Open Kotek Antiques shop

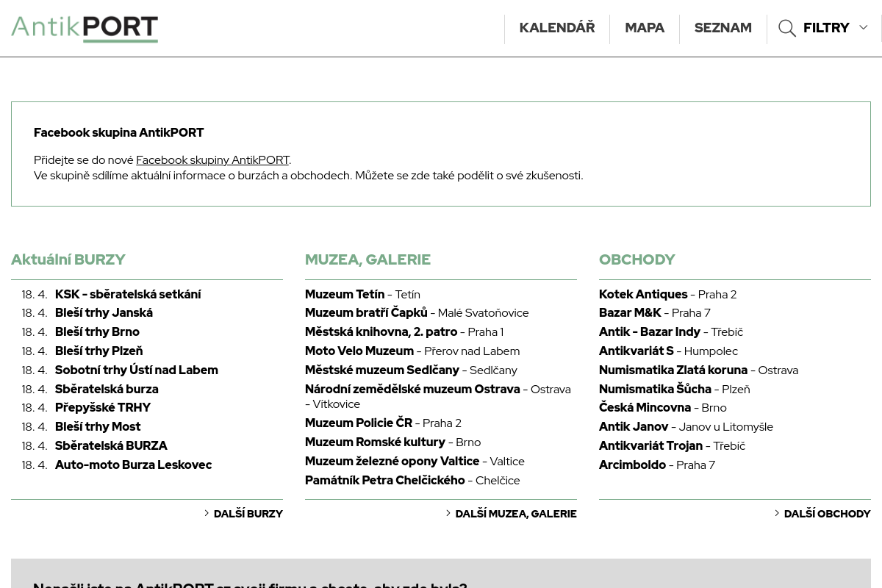pyautogui.click(x=643, y=294)
